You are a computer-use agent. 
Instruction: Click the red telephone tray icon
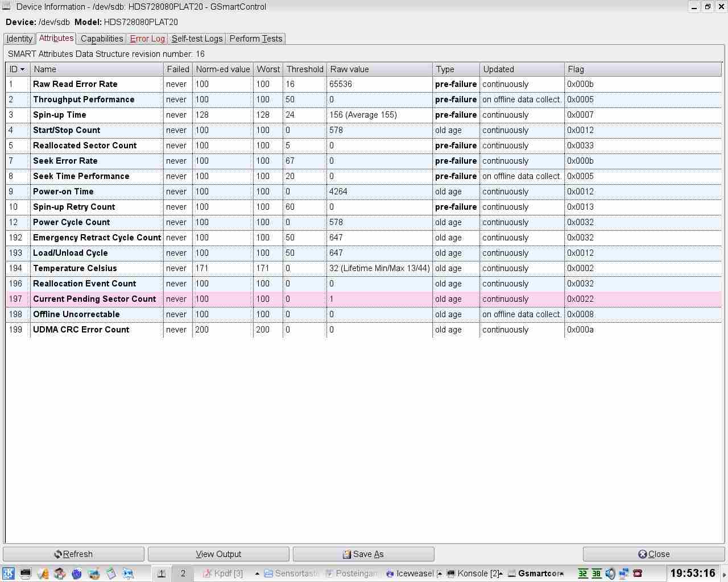pyautogui.click(x=638, y=573)
